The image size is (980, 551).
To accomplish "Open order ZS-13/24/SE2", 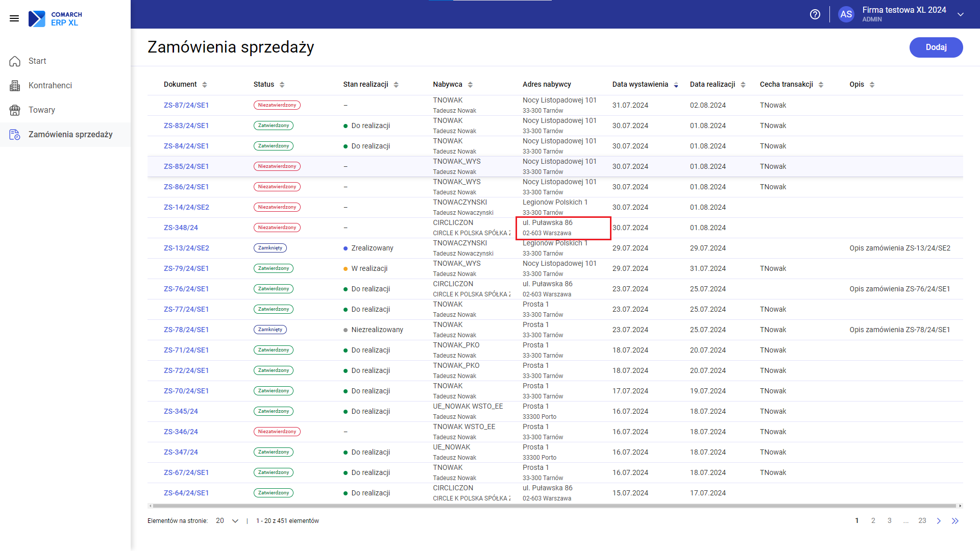I will tap(186, 248).
